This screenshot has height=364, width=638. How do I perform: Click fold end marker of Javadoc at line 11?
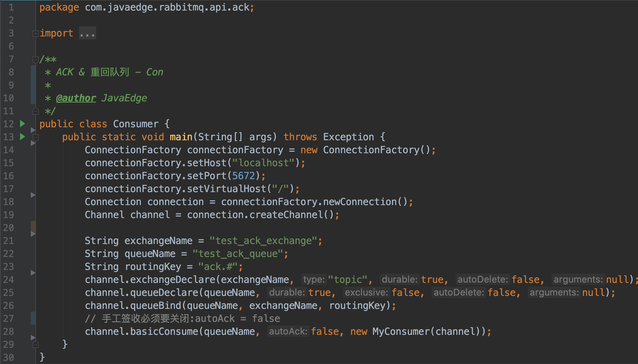coord(35,111)
